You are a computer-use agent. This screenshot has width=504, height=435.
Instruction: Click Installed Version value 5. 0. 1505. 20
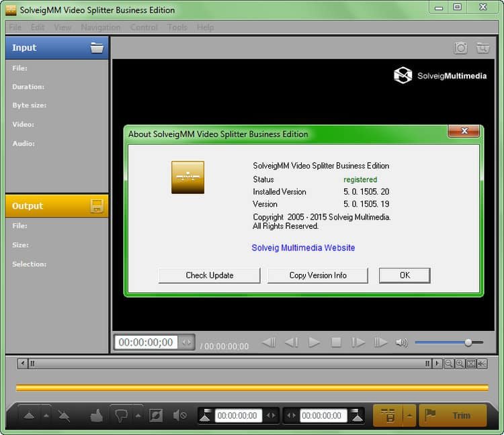click(x=366, y=192)
